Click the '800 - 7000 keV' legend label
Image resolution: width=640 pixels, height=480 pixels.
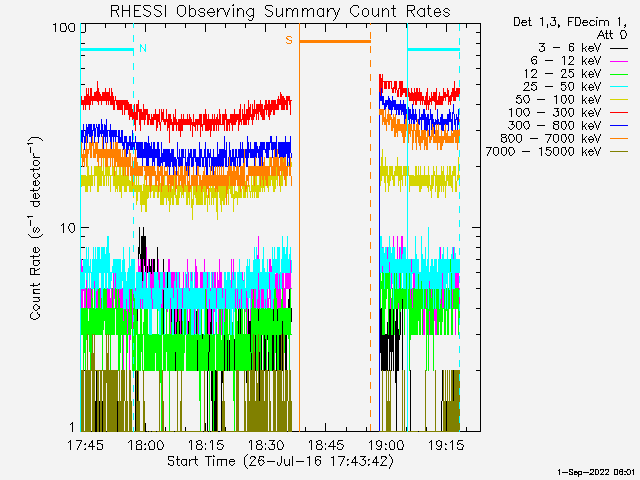coord(551,139)
